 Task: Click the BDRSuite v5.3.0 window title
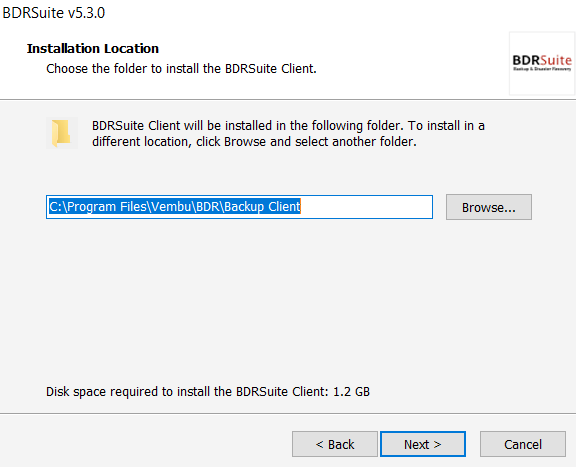[54, 13]
